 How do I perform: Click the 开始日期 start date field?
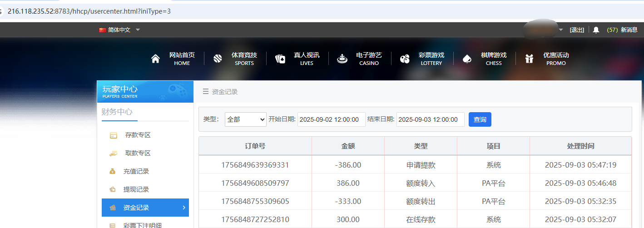pos(331,119)
